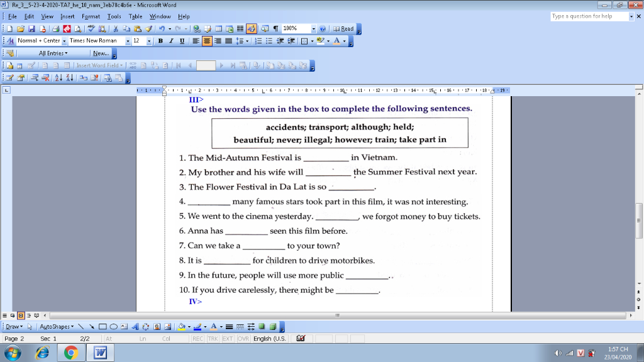The image size is (644, 362).
Task: Toggle Italic formatting
Action: [x=171, y=41]
